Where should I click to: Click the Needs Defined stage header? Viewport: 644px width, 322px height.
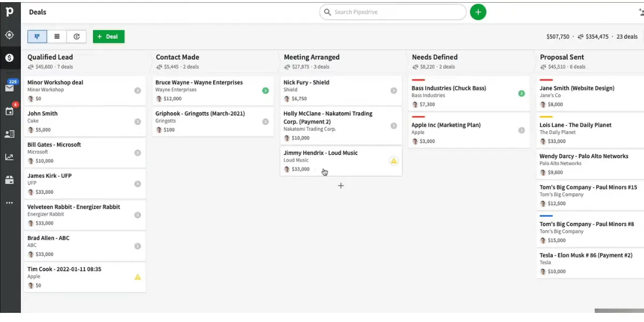click(x=435, y=57)
